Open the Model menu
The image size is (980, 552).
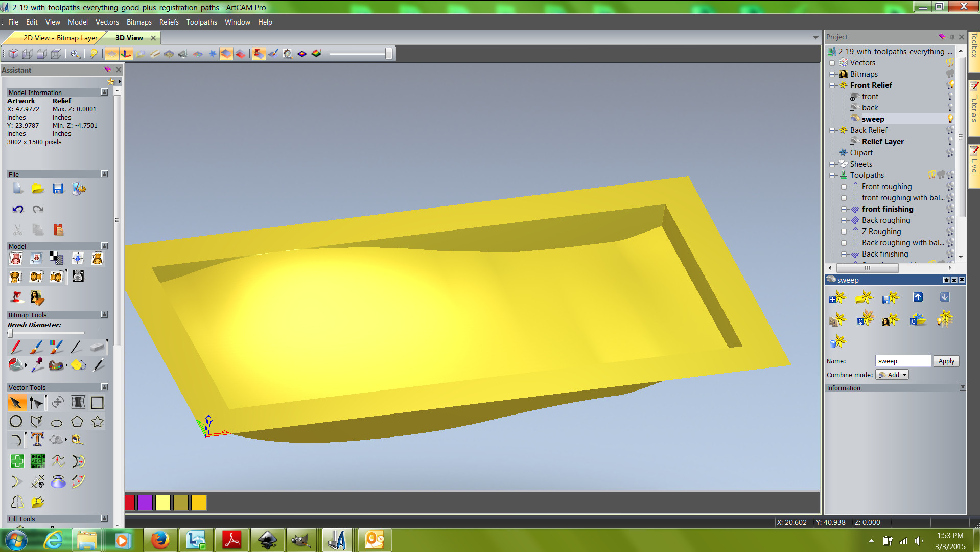point(78,22)
